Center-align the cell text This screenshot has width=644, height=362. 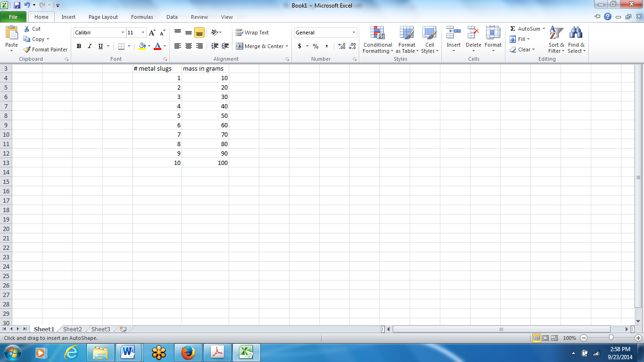click(188, 46)
